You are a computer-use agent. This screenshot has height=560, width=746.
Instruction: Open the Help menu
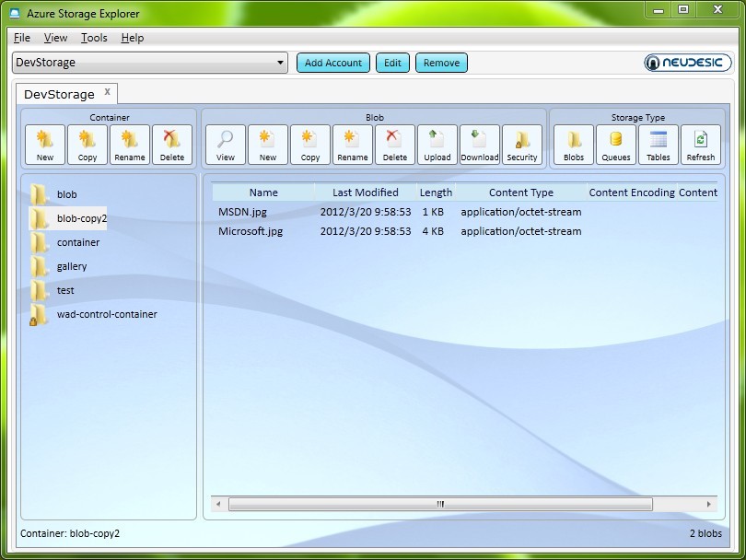point(133,38)
